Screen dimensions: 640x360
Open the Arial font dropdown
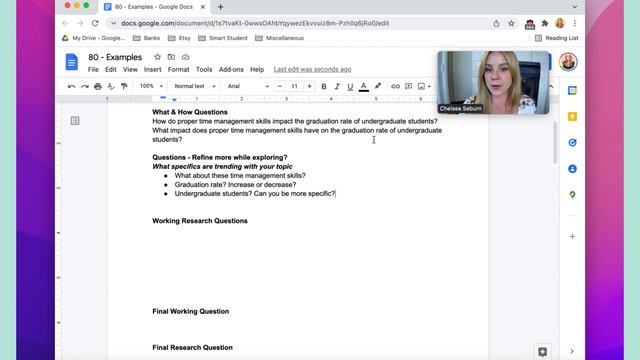(248, 86)
